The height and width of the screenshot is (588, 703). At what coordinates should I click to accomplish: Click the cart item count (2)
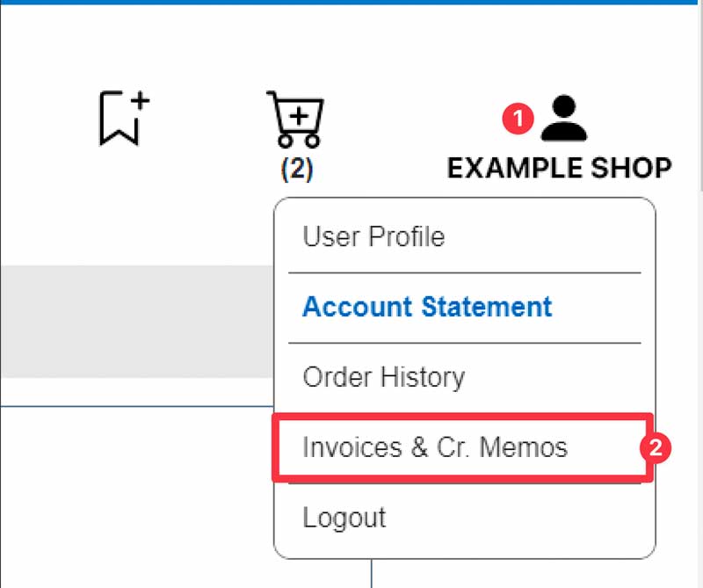coord(296,168)
